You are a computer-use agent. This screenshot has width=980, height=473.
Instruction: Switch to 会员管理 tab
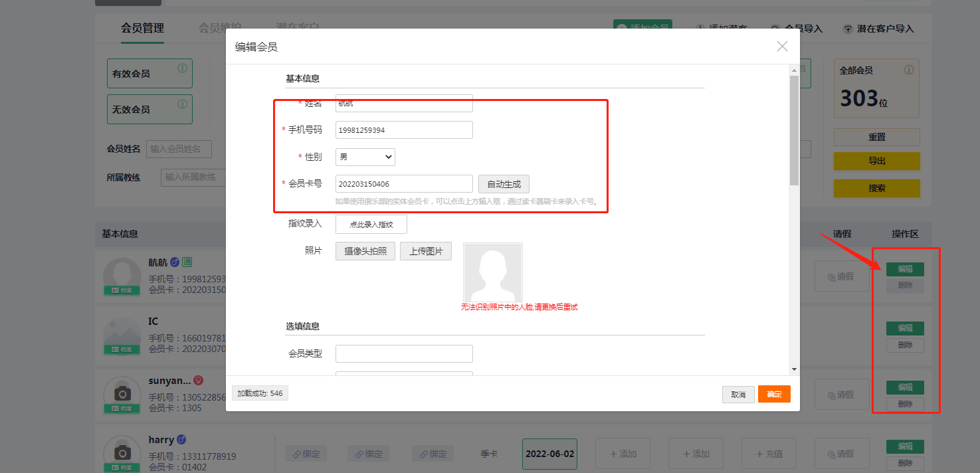tap(142, 29)
